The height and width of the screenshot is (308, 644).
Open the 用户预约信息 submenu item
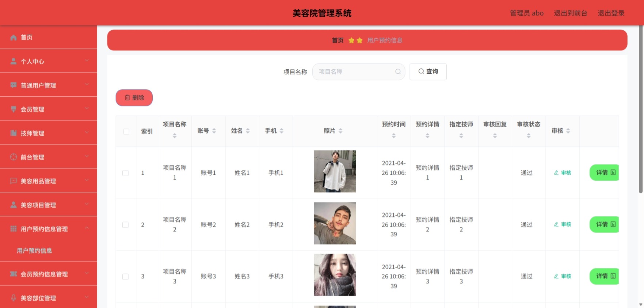[34, 251]
